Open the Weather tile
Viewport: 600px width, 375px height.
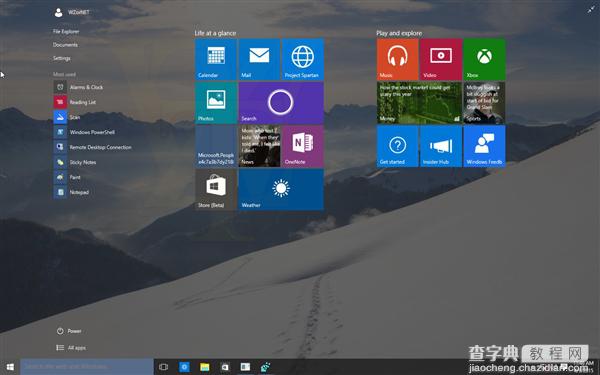(x=281, y=189)
